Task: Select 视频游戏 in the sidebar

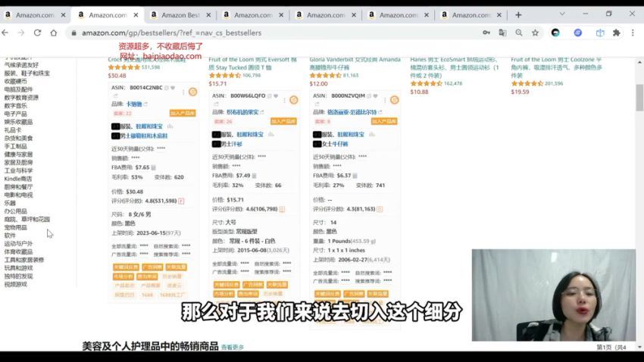Action: click(16, 284)
